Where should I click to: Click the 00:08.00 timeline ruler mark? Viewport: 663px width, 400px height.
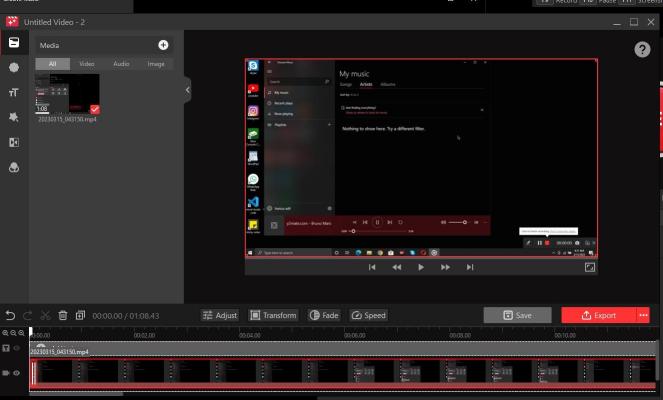pos(460,335)
